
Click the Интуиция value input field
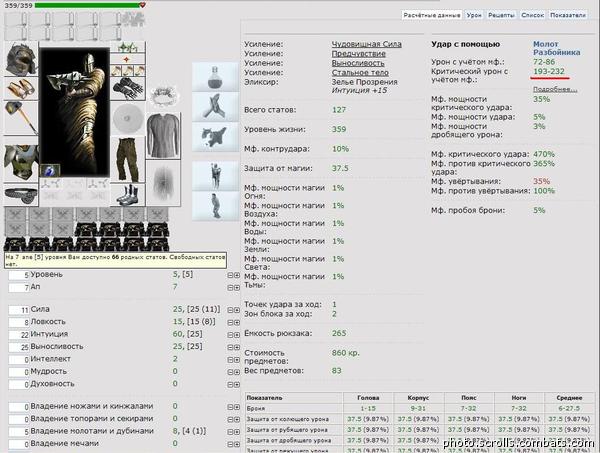point(19,335)
